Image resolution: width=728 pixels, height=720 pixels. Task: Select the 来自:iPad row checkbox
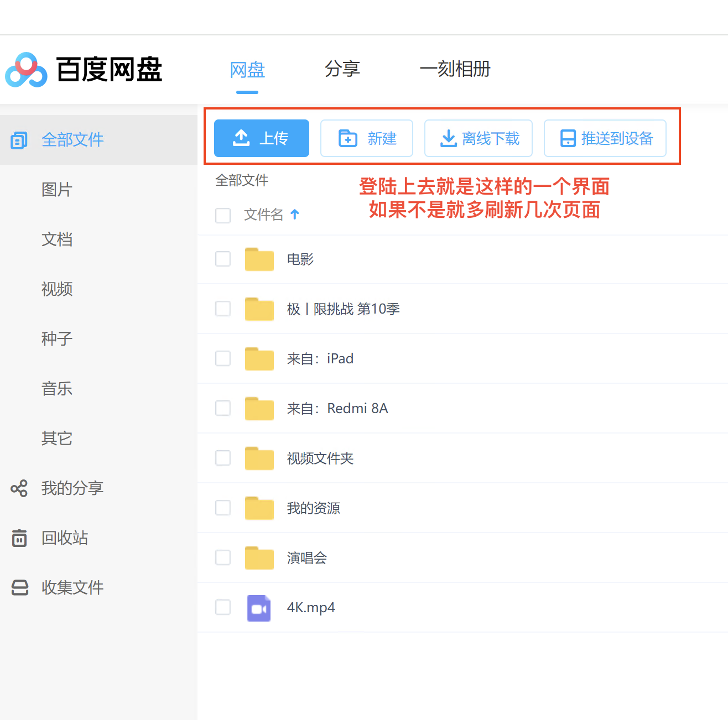(x=223, y=358)
